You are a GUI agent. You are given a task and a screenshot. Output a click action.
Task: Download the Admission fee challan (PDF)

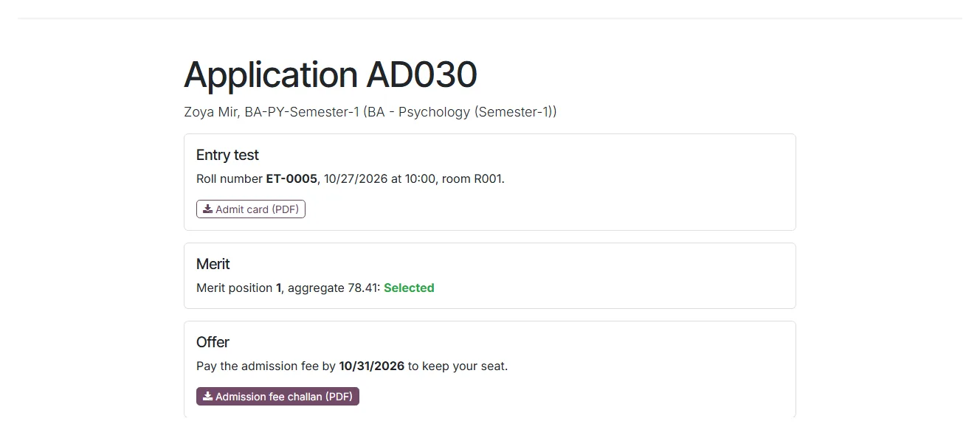click(x=277, y=397)
